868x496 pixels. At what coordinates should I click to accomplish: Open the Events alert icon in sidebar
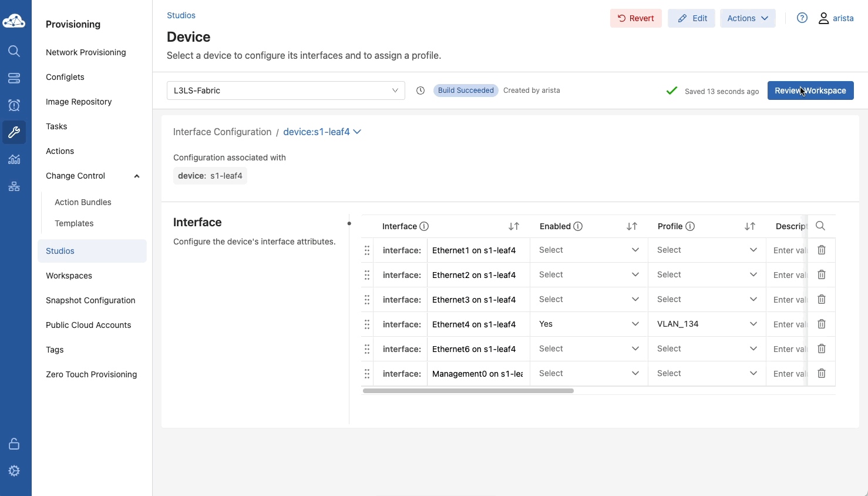14,105
